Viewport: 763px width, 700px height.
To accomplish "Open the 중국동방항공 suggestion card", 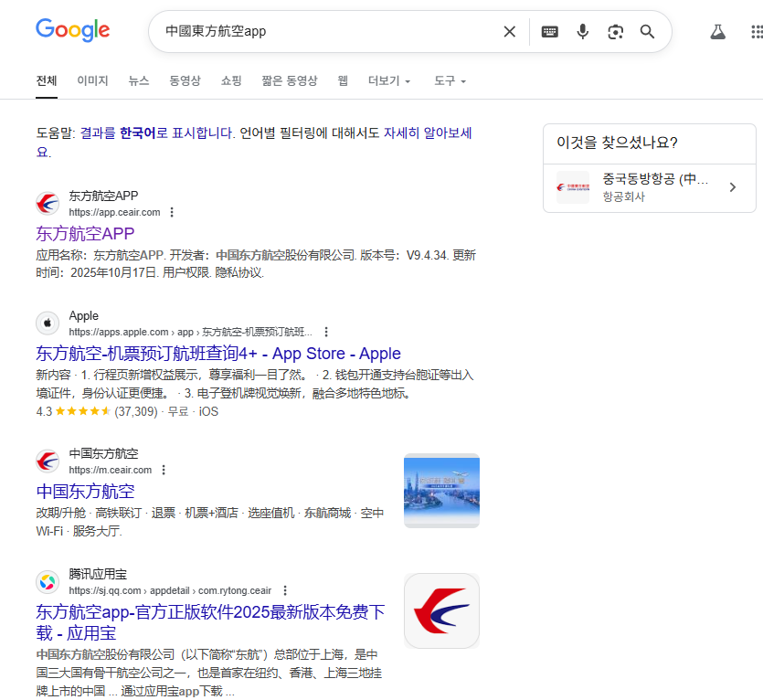I will point(649,187).
